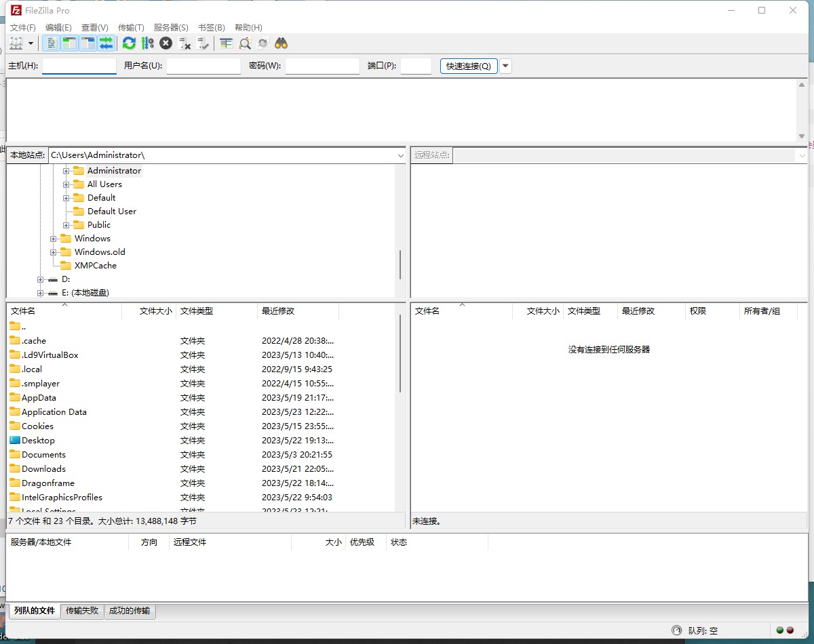The image size is (814, 644).
Task: Open the 查看(V) menu
Action: [95, 28]
